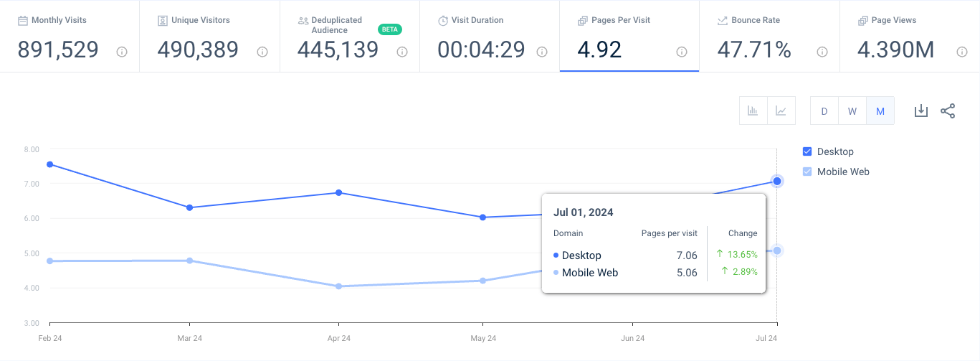Click the Mobile Web Apr 24 data point
This screenshot has height=361, width=980.
pos(338,286)
